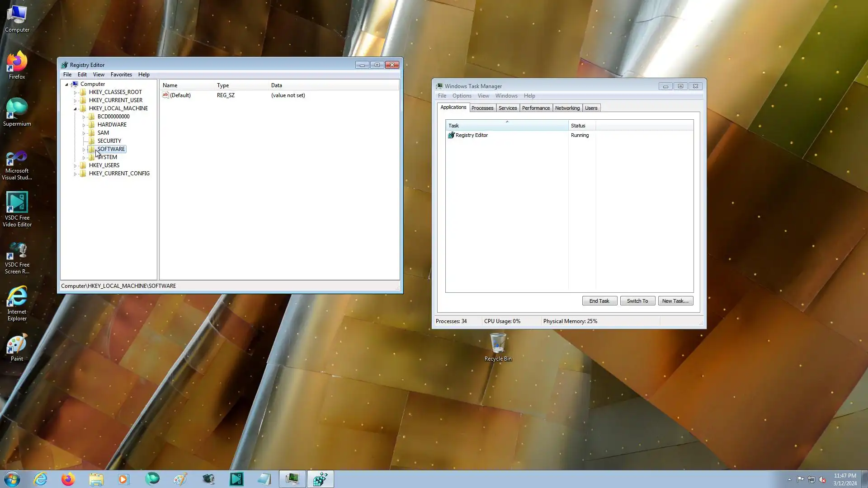Select the Recycle Bin icon
This screenshot has height=488, width=868.
[x=498, y=344]
